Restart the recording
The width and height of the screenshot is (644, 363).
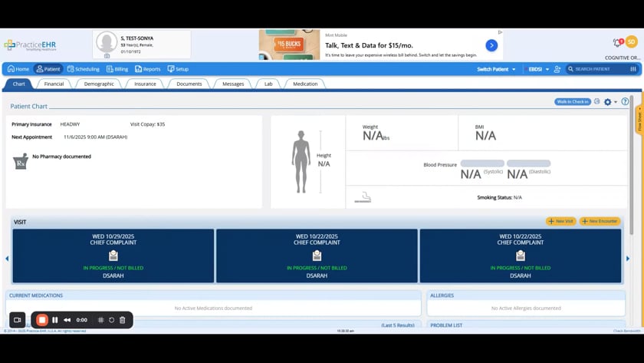(111, 320)
